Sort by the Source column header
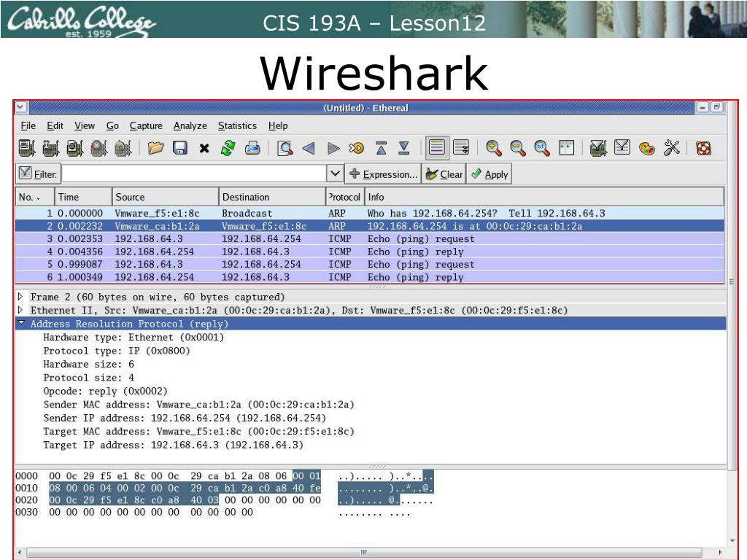Image resolution: width=747 pixels, height=560 pixels. coord(166,197)
